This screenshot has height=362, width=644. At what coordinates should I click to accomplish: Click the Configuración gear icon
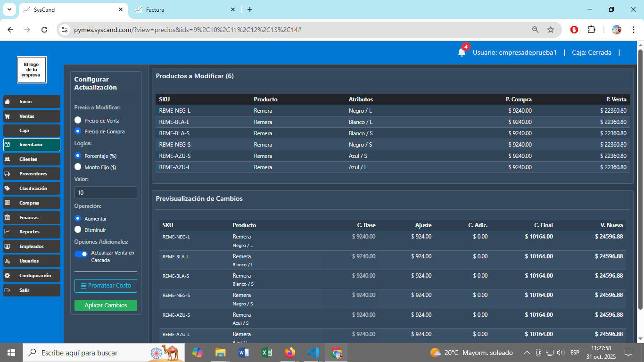pos(8,276)
